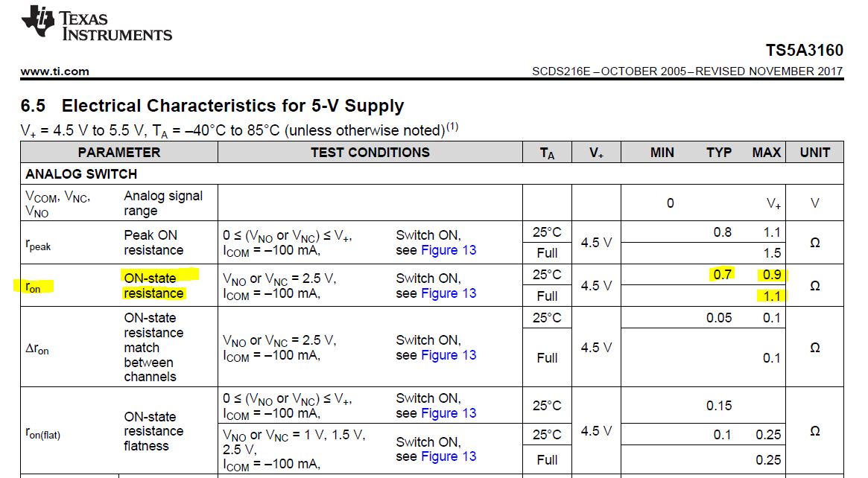Open the www.ti.com link
The width and height of the screenshot is (868, 478).
click(55, 71)
